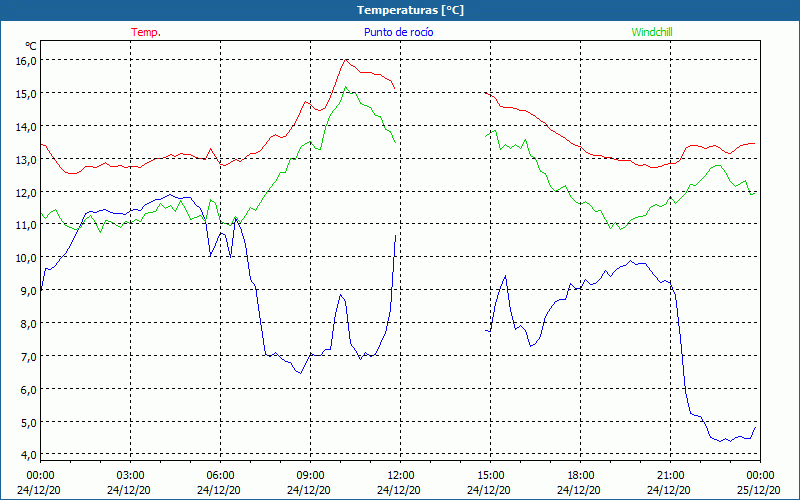The image size is (800, 500).
Task: Click the 13,0 y-axis value
Action: click(27, 160)
